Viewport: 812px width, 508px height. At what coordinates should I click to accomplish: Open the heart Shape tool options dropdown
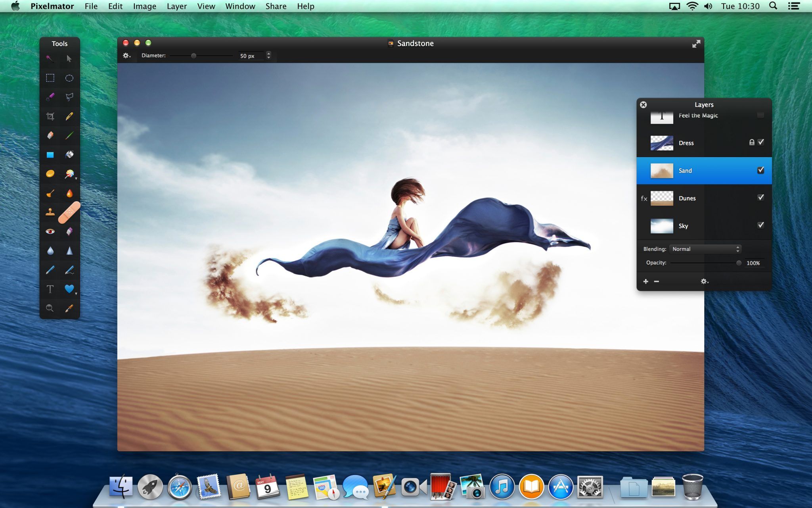pyautogui.click(x=75, y=294)
